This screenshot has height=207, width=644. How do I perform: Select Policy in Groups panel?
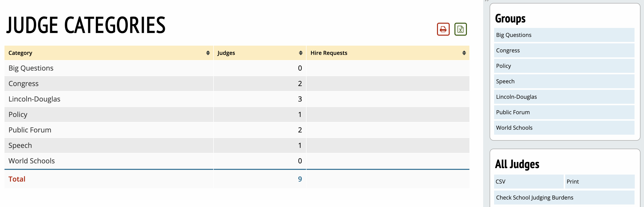pos(564,66)
